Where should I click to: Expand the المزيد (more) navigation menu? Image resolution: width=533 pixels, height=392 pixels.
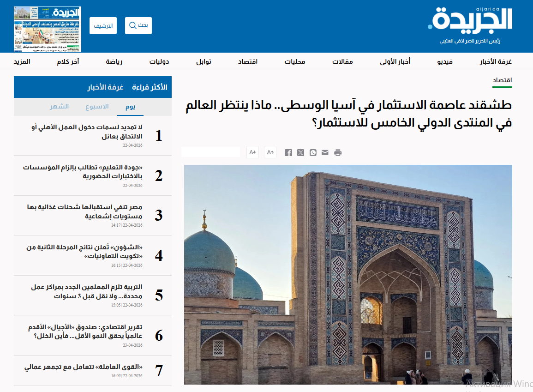pos(22,62)
